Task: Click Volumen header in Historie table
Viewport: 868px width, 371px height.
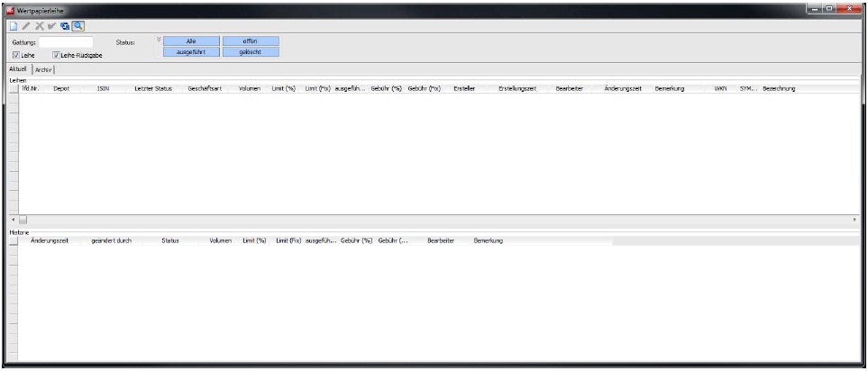Action: 220,241
